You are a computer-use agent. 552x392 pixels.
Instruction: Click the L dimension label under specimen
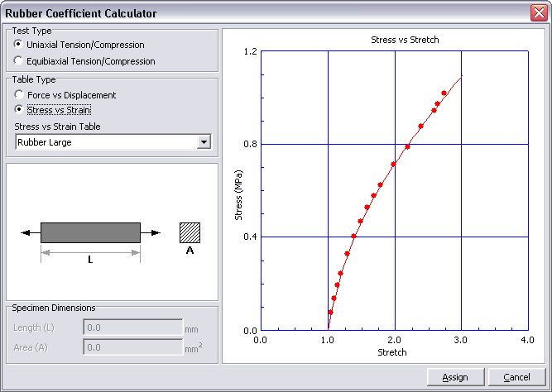coord(90,259)
